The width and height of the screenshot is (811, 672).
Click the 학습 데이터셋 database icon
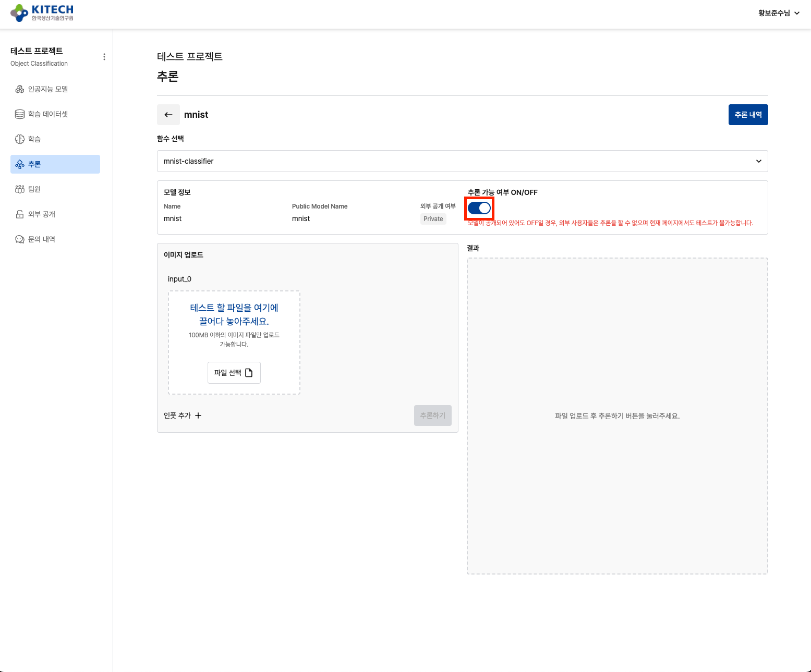[x=20, y=114]
